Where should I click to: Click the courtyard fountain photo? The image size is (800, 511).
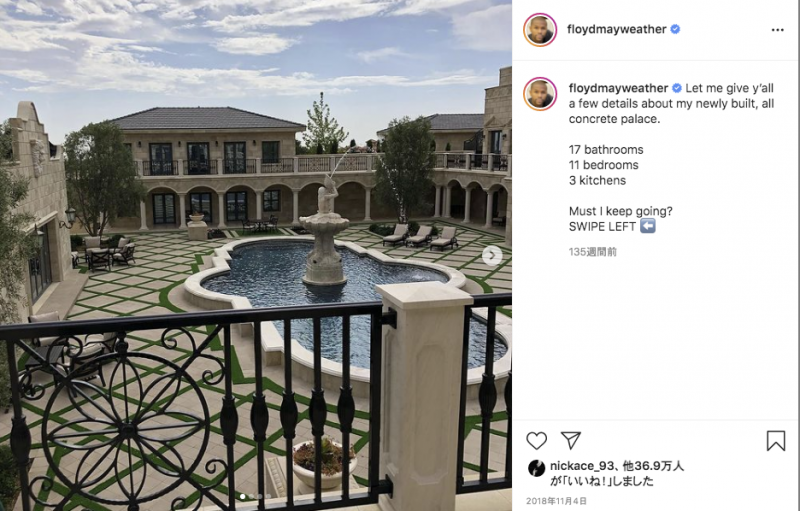point(256,256)
